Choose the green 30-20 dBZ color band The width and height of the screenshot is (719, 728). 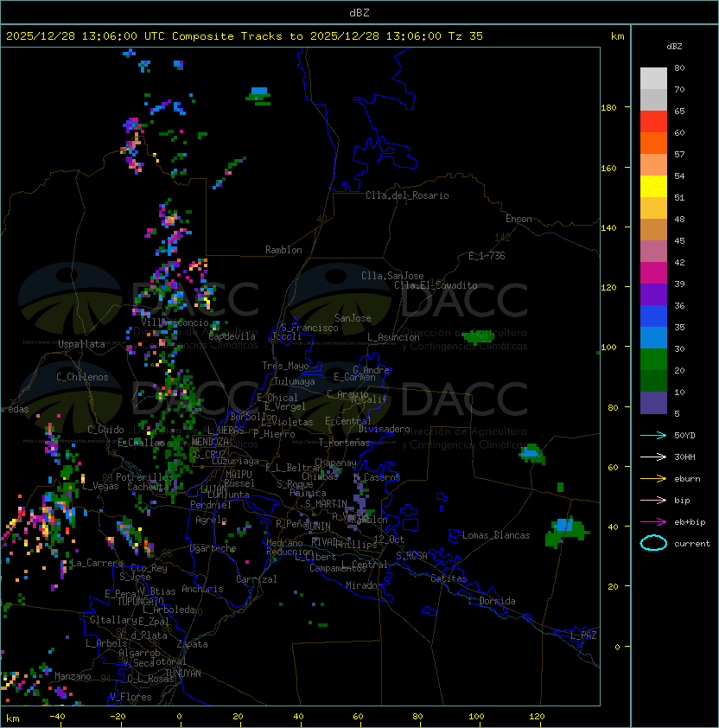pyautogui.click(x=653, y=360)
